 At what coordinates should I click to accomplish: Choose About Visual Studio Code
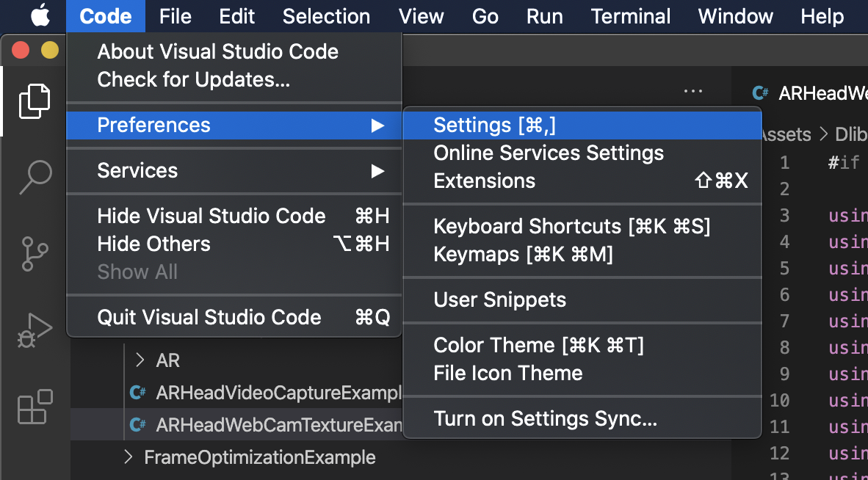tap(234, 51)
